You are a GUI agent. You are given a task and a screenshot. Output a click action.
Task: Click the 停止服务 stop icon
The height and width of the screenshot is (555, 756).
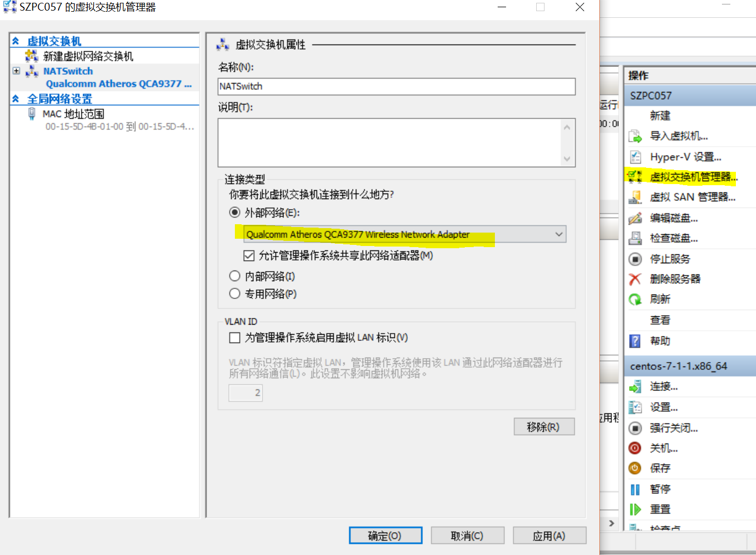(635, 259)
